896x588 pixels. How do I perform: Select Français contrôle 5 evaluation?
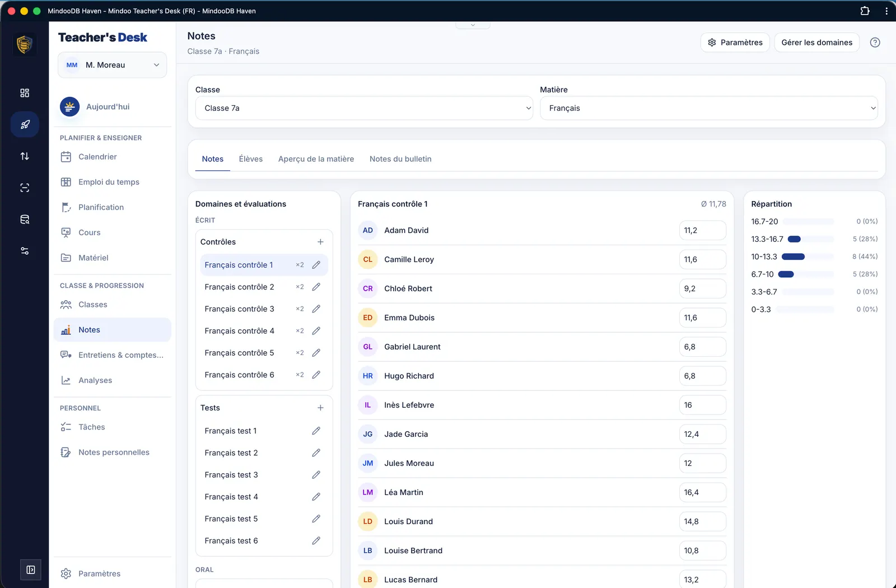240,353
